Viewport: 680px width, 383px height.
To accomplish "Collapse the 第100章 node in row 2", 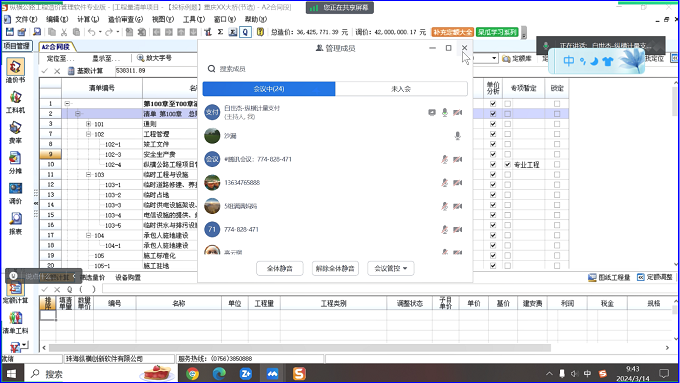I will pyautogui.click(x=78, y=114).
